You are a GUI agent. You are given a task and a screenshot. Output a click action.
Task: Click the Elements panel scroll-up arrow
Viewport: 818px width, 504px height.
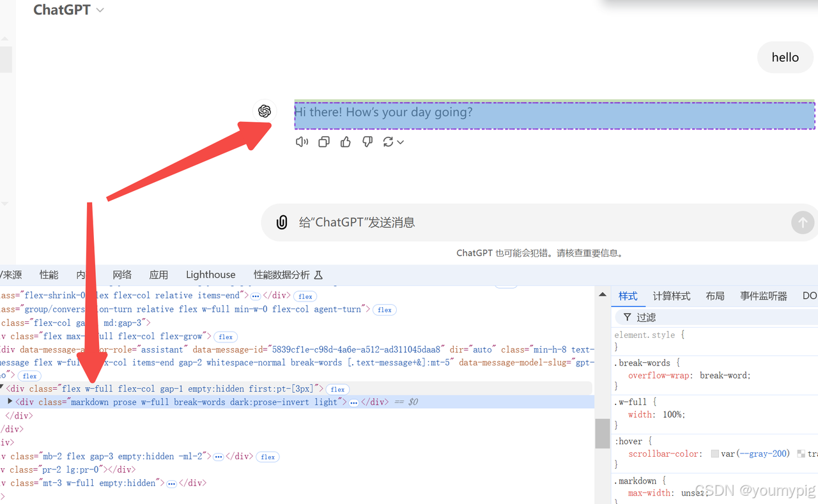pyautogui.click(x=602, y=294)
